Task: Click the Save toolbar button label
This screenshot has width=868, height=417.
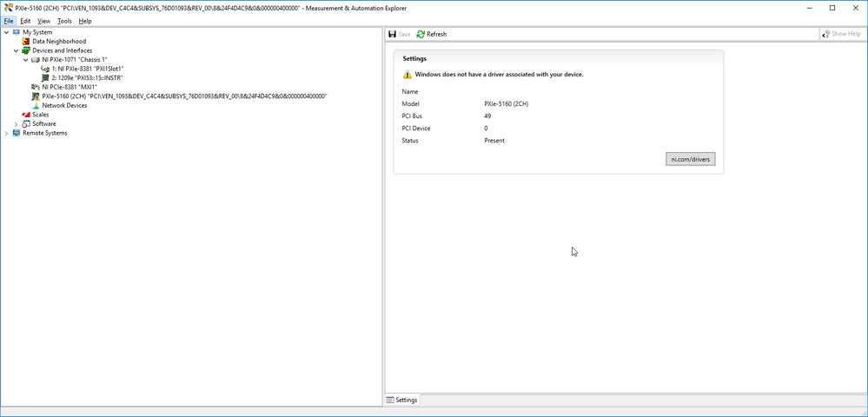Action: (x=405, y=35)
